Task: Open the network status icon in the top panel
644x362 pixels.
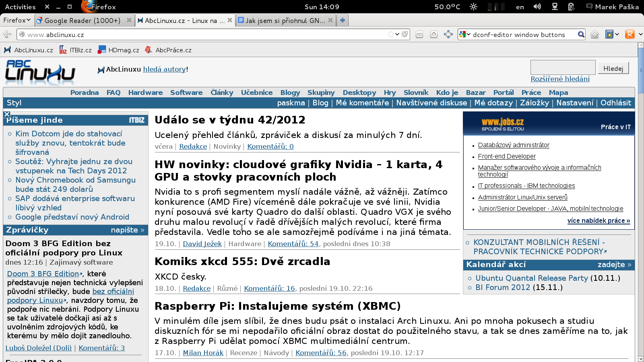Action: 555,7
